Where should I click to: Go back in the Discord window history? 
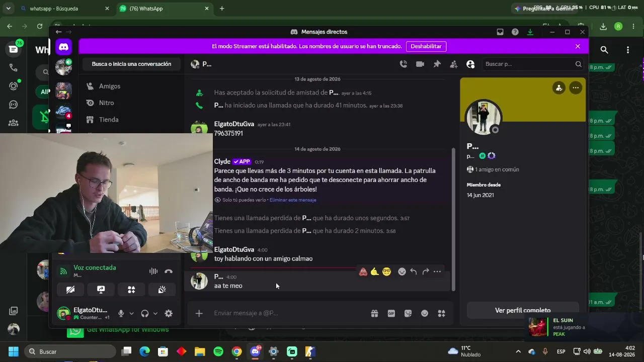[x=58, y=32]
